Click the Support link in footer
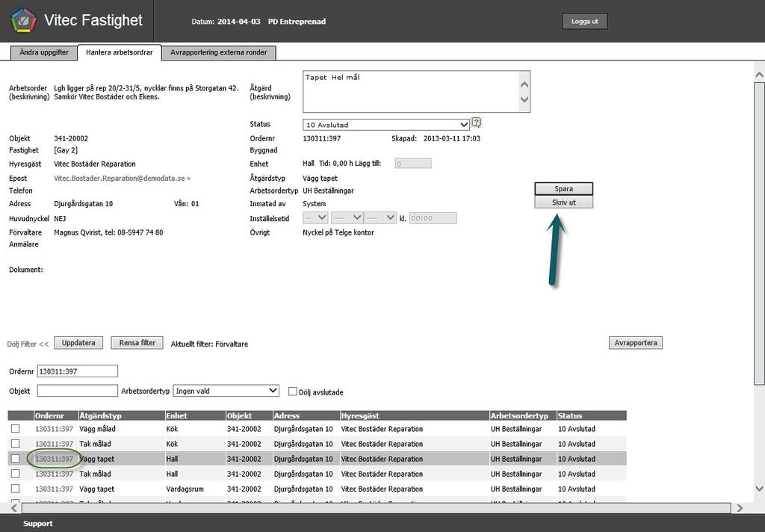 38,524
